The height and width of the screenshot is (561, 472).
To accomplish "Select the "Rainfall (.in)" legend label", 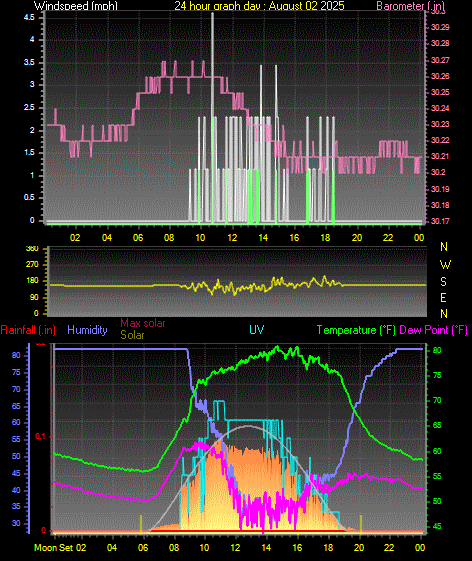I will pyautogui.click(x=28, y=330).
